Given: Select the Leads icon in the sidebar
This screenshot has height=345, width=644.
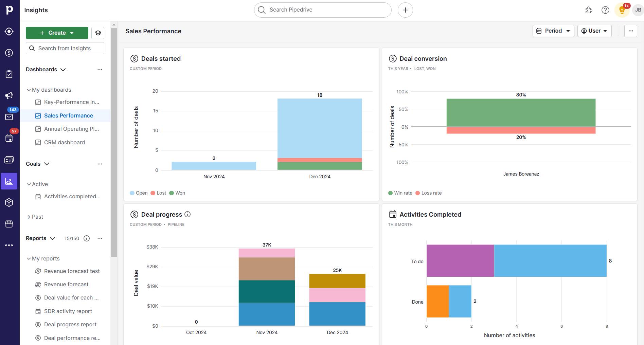Looking at the screenshot, I should pyautogui.click(x=9, y=31).
